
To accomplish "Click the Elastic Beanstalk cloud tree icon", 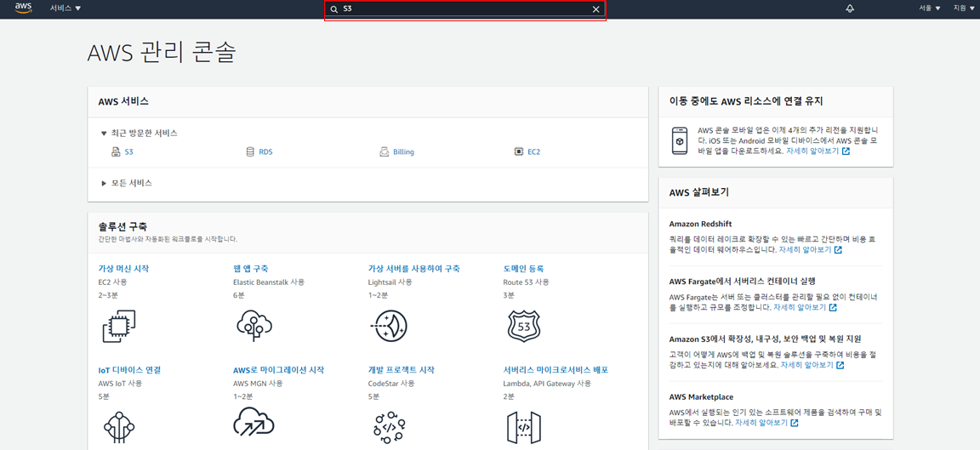I will tap(254, 325).
